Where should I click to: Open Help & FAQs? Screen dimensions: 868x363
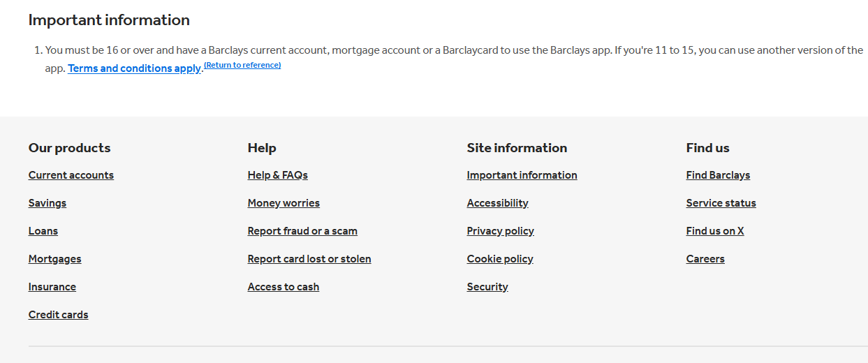pos(278,175)
